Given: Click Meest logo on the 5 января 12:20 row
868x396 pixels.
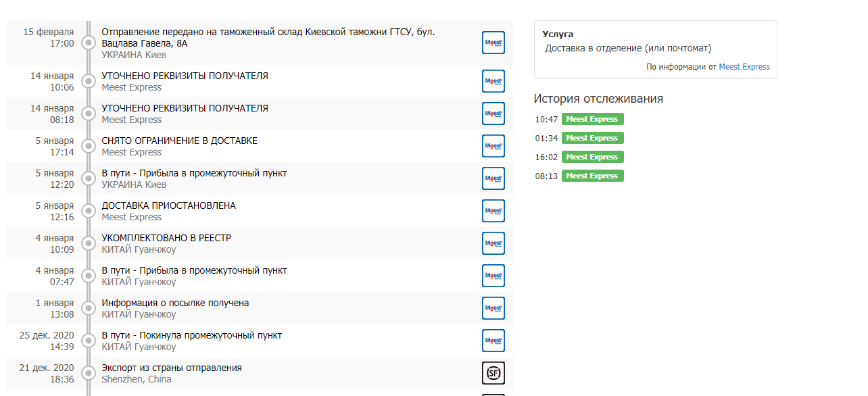Looking at the screenshot, I should coord(493,178).
